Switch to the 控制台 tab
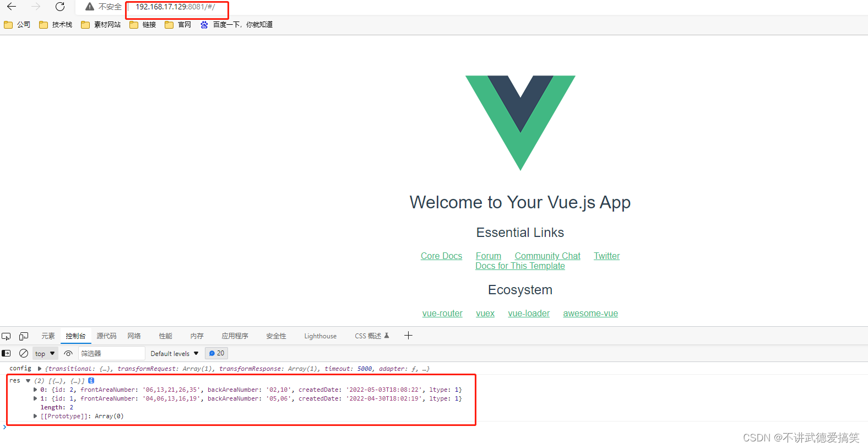The image size is (868, 448). (x=75, y=336)
